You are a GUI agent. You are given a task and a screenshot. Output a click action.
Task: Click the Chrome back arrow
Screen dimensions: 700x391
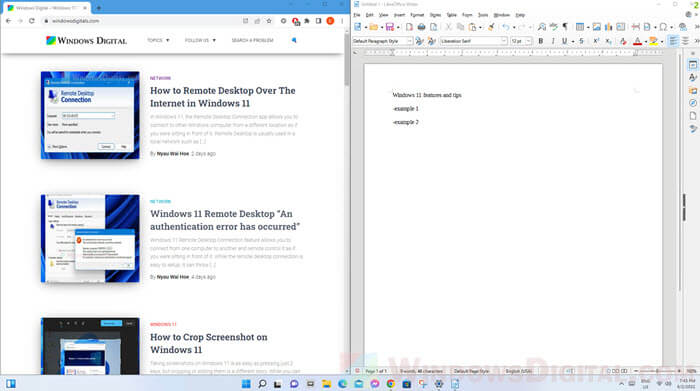(x=8, y=21)
